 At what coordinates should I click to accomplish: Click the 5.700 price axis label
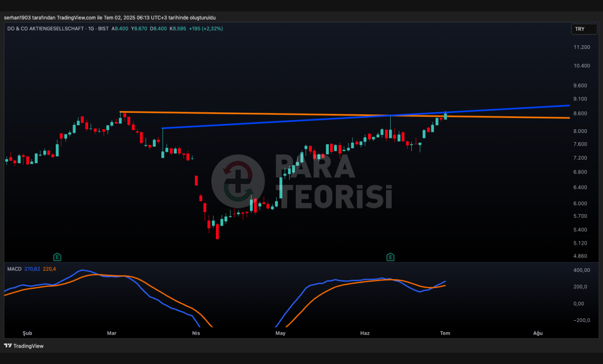coord(580,216)
